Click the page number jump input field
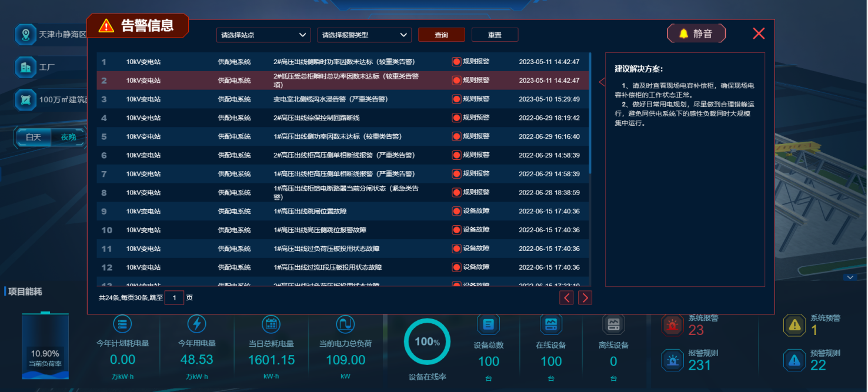 [x=175, y=298]
